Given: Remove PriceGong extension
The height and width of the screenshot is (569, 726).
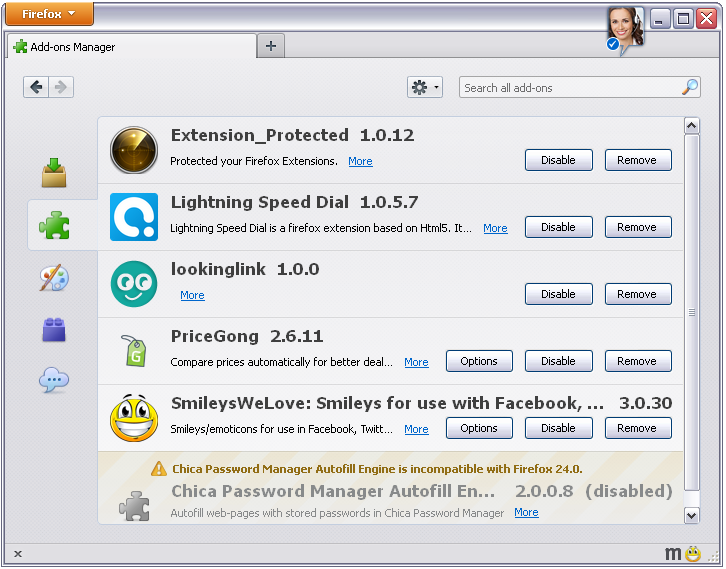Looking at the screenshot, I should point(638,361).
